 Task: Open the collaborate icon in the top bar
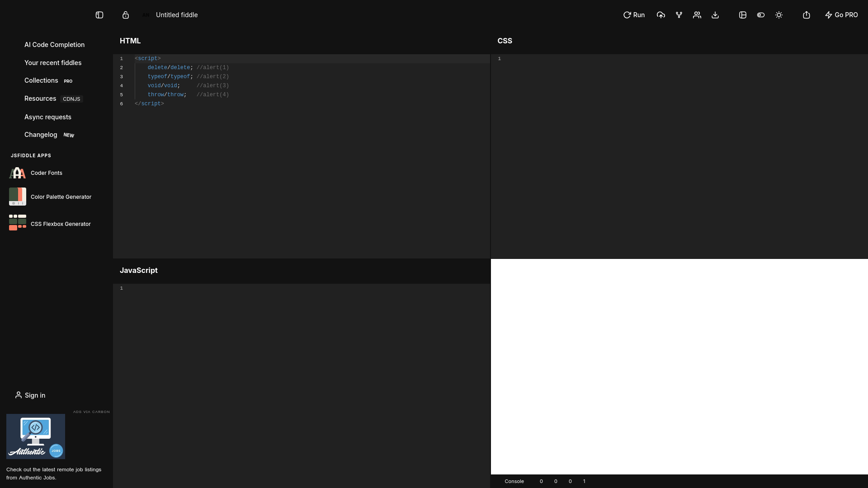coord(697,15)
